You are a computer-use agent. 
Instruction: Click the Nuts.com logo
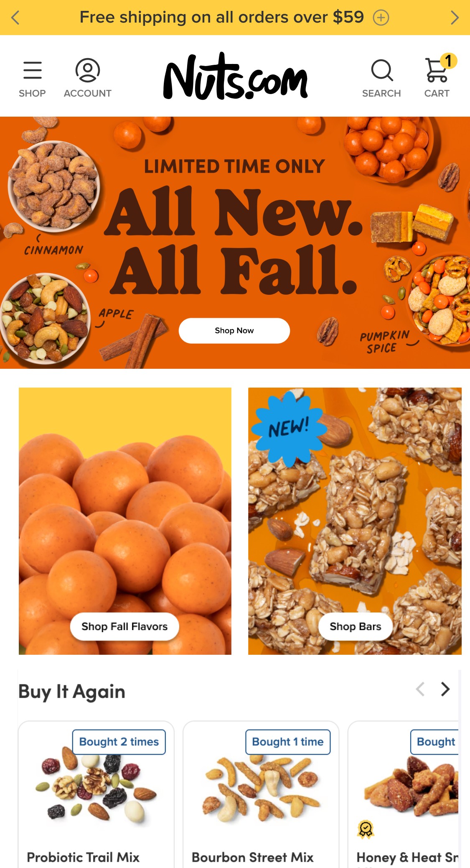coord(235,77)
